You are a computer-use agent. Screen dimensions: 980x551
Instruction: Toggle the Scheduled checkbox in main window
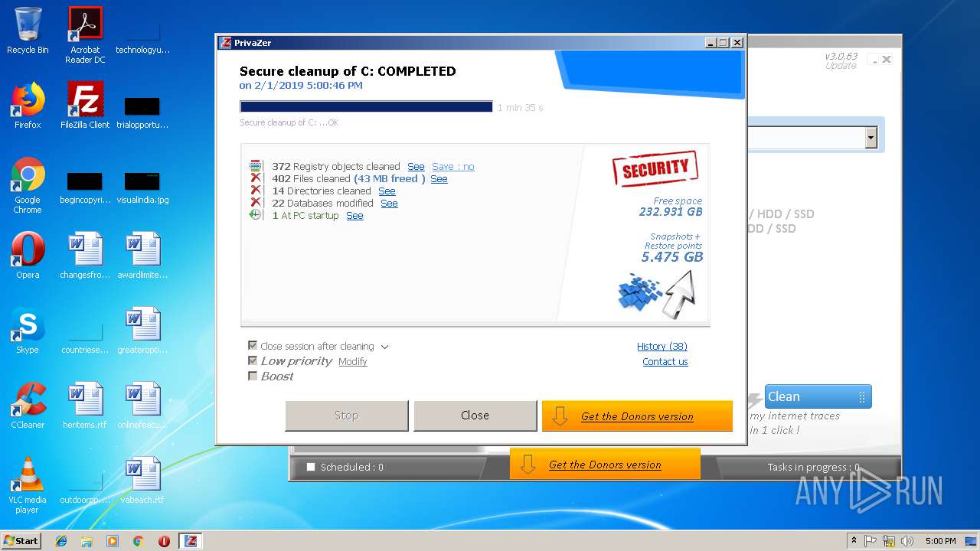(311, 467)
